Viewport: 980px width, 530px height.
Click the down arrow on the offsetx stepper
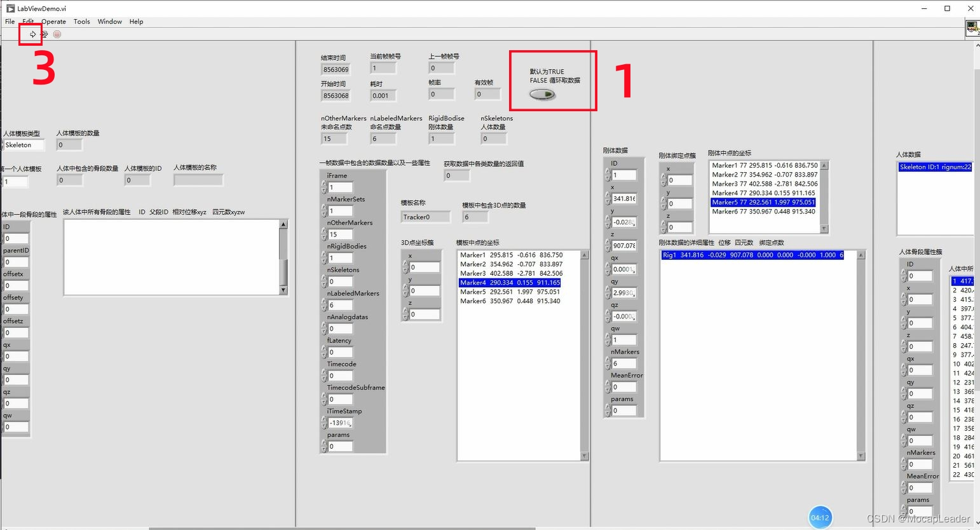click(x=4, y=288)
